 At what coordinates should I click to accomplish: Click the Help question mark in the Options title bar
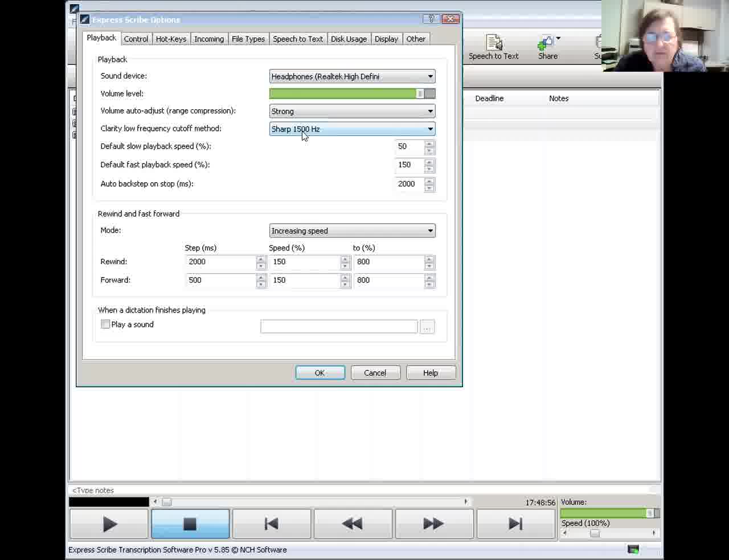tap(431, 19)
